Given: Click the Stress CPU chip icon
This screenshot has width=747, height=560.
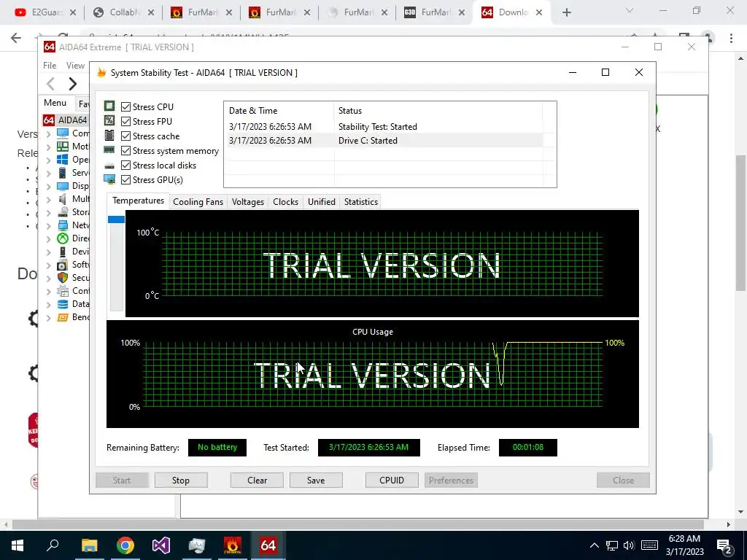Looking at the screenshot, I should pyautogui.click(x=109, y=106).
